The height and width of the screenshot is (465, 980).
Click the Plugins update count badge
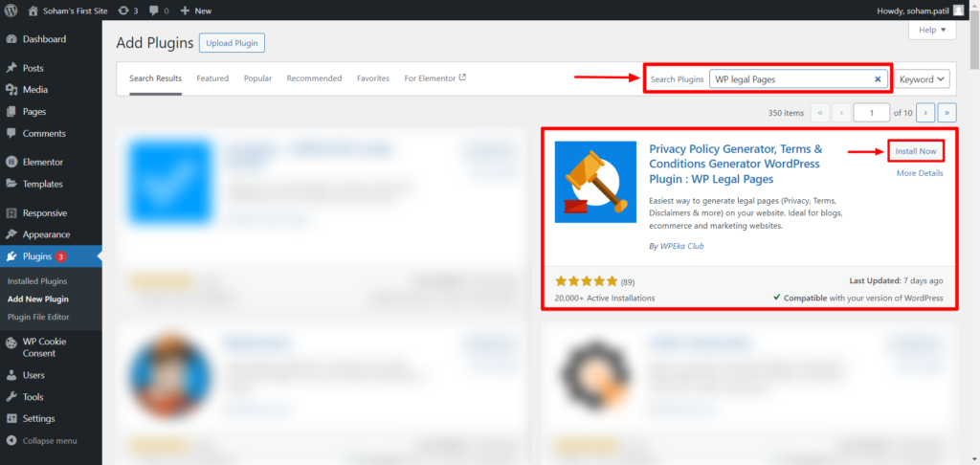point(60,256)
